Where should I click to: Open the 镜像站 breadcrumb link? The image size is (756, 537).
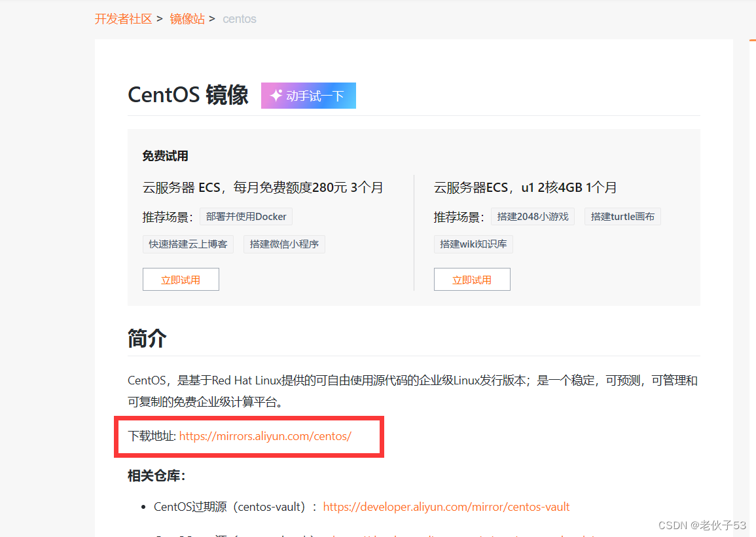click(187, 19)
